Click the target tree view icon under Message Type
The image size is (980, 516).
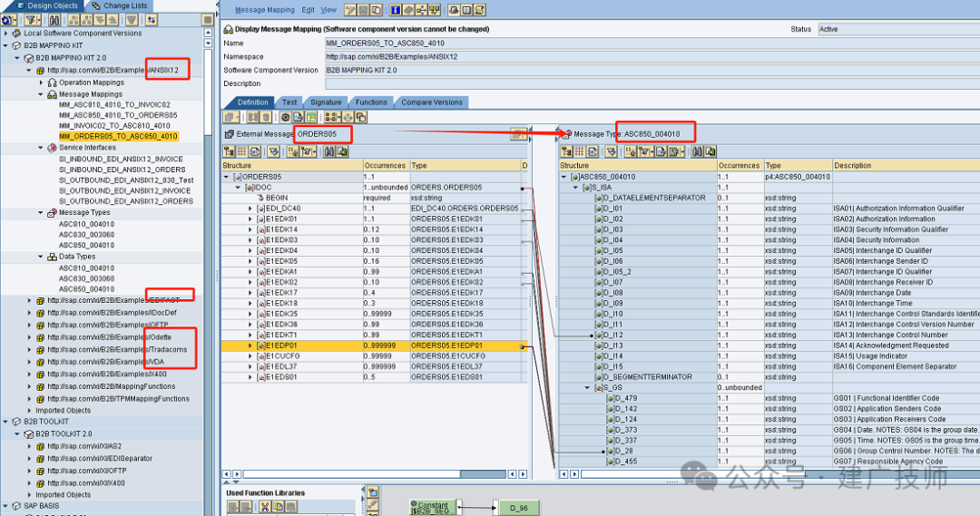point(566,151)
